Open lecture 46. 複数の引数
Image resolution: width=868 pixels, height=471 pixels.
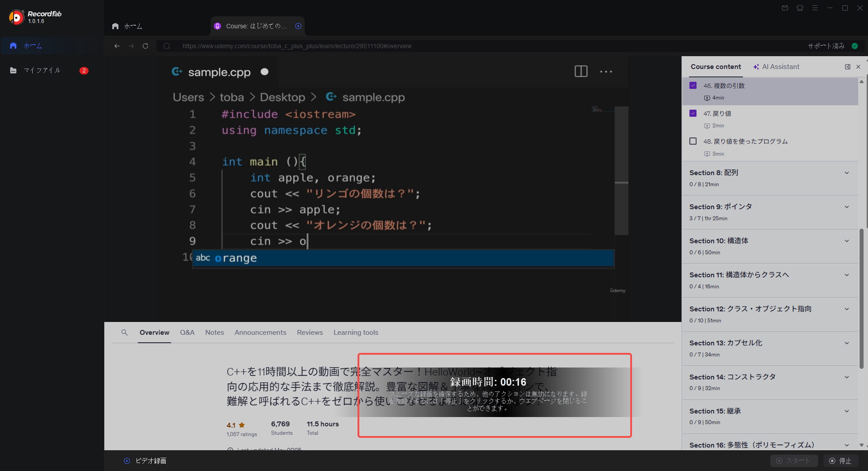(x=770, y=91)
